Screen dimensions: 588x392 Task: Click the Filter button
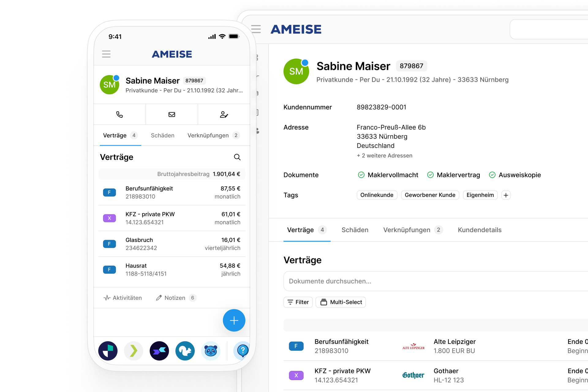tap(298, 302)
